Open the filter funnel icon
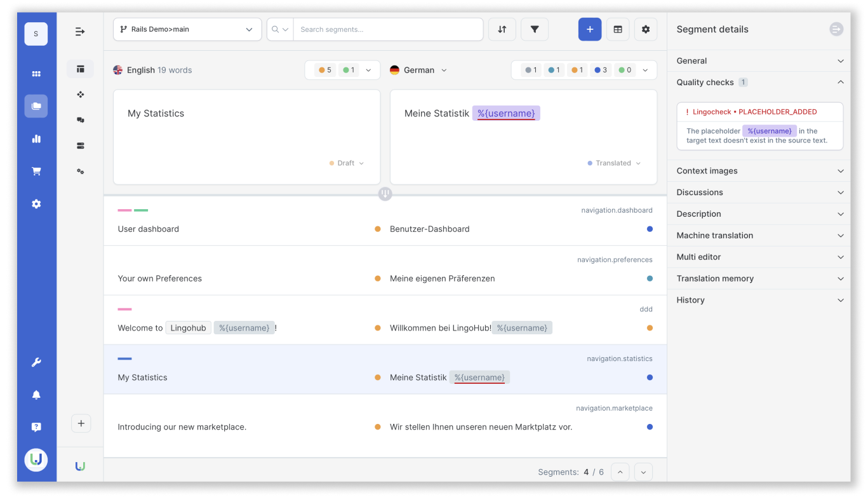The image size is (868, 497). point(535,29)
